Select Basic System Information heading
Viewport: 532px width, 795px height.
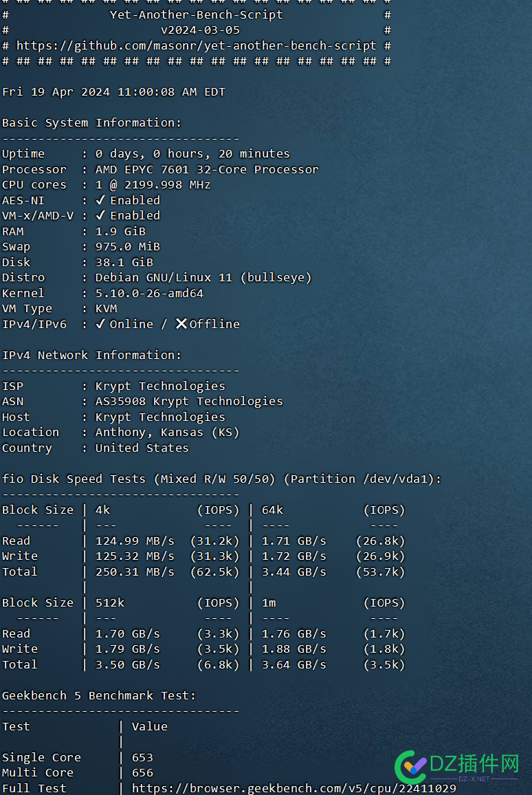pos(91,123)
